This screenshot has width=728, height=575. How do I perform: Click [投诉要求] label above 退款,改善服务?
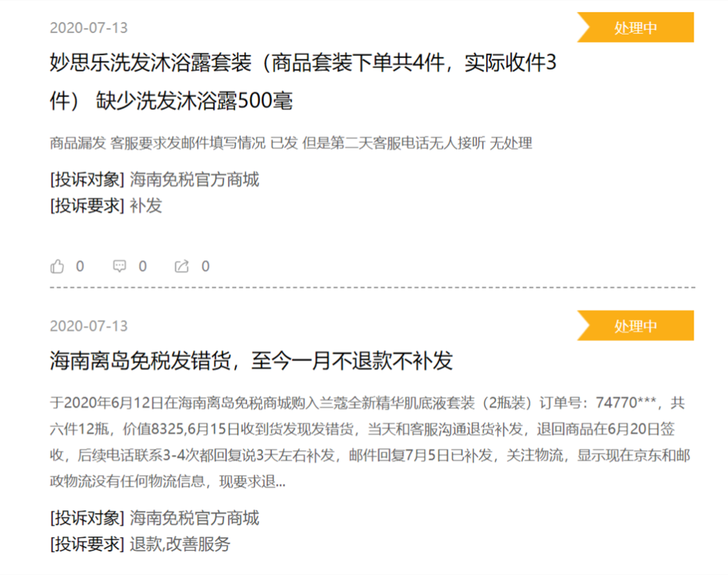click(87, 544)
